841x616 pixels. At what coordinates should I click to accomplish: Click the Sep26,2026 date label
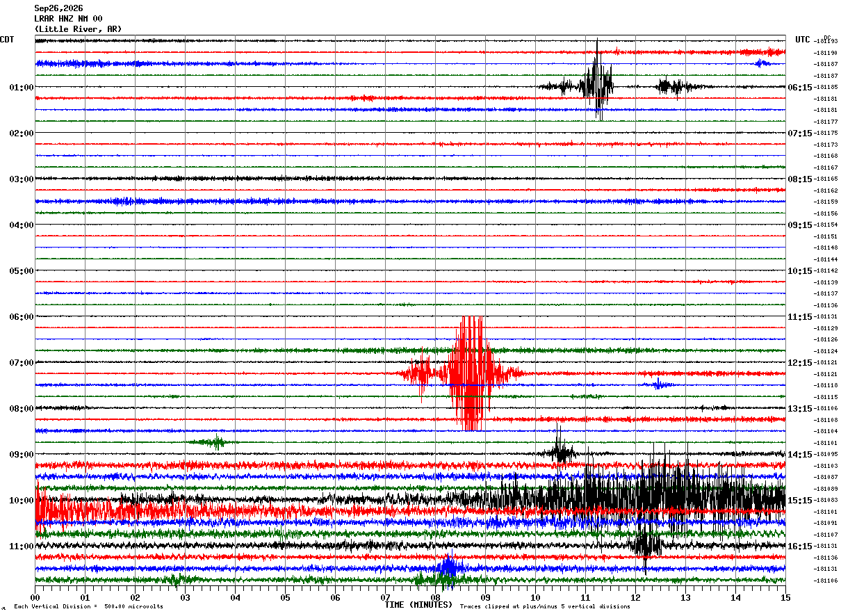coord(58,8)
